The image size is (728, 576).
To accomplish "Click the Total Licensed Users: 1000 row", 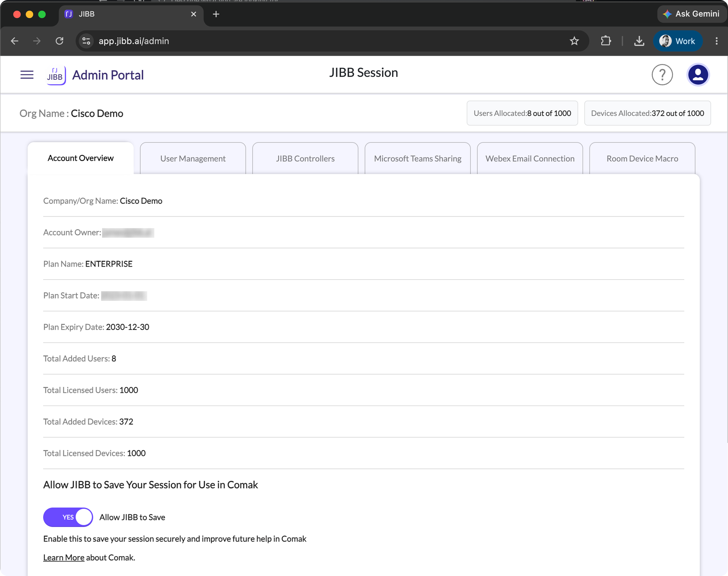I will (x=363, y=390).
